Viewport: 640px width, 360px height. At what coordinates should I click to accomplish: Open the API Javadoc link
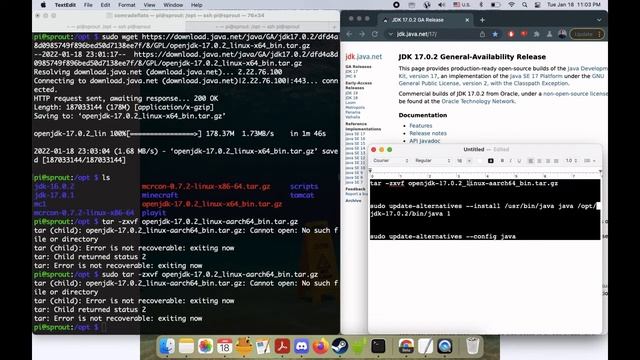coord(424,141)
